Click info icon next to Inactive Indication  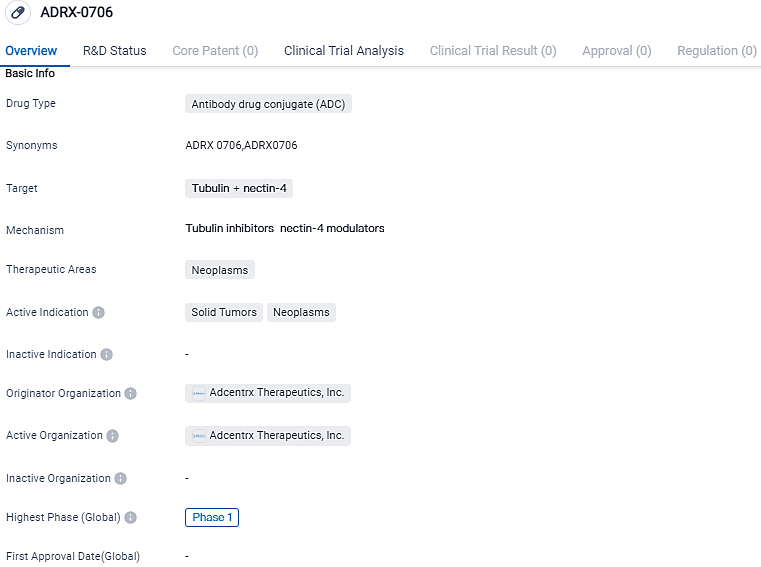107,355
